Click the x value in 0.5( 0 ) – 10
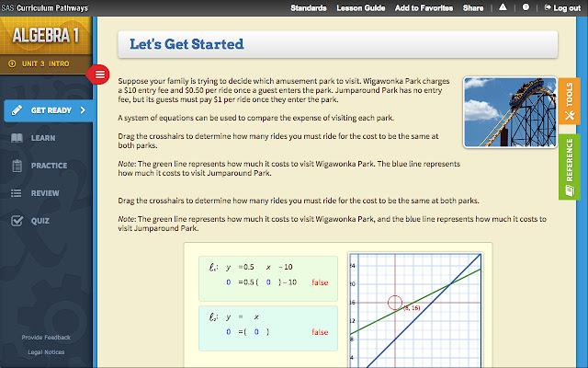This screenshot has height=368, width=588. tap(268, 282)
